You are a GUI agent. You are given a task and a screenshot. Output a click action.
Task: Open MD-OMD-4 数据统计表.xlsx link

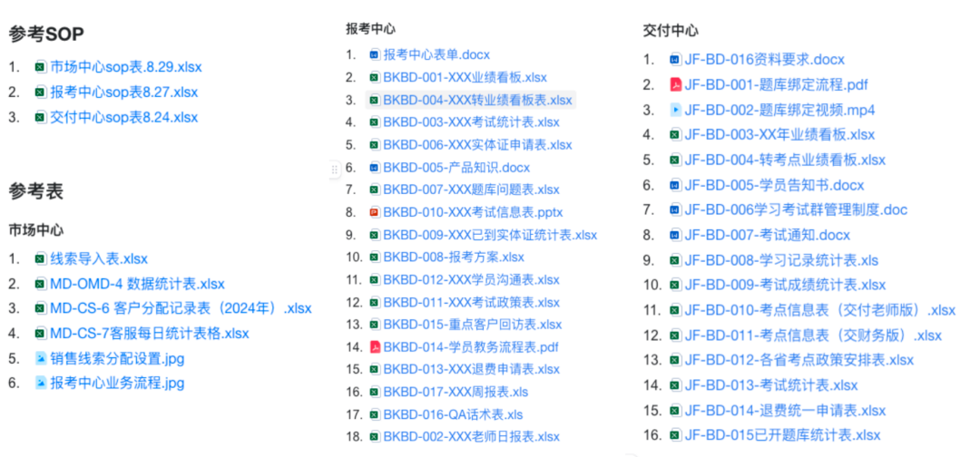point(137,284)
